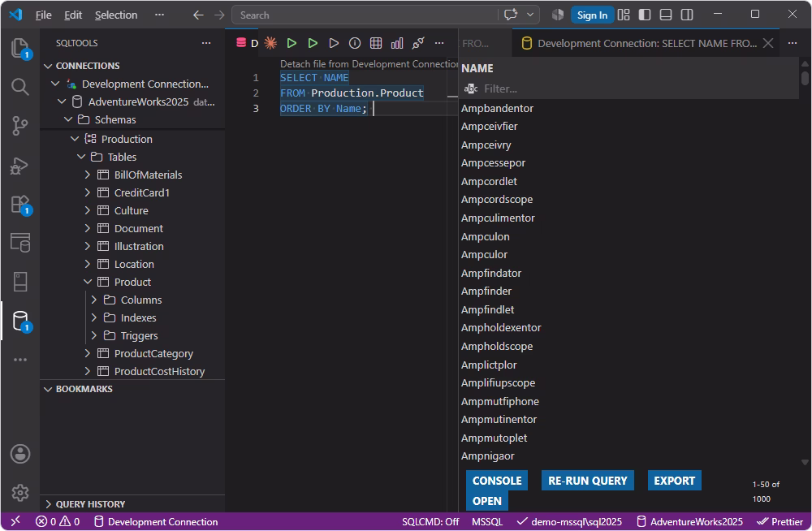The image size is (812, 531).
Task: Click the title bar Search box
Action: point(365,15)
